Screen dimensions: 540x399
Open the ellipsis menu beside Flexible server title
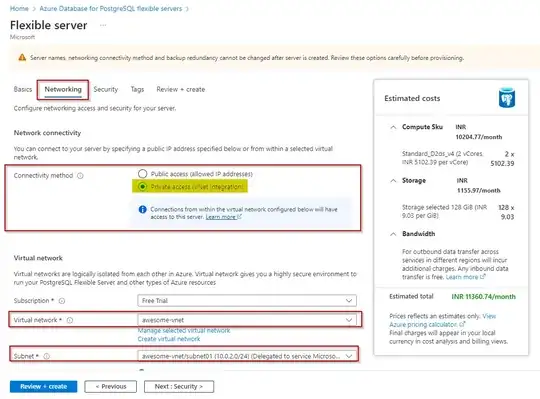[103, 25]
